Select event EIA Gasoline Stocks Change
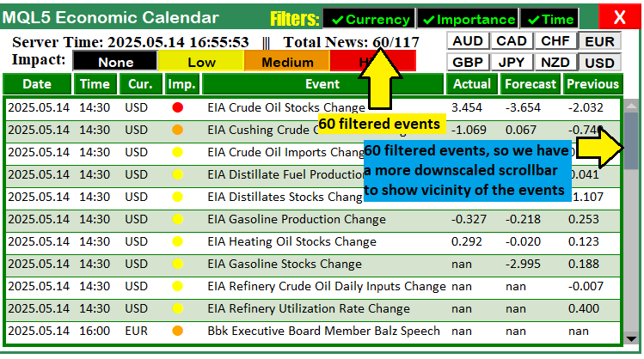Screen dimensions: 644x359 (285, 264)
